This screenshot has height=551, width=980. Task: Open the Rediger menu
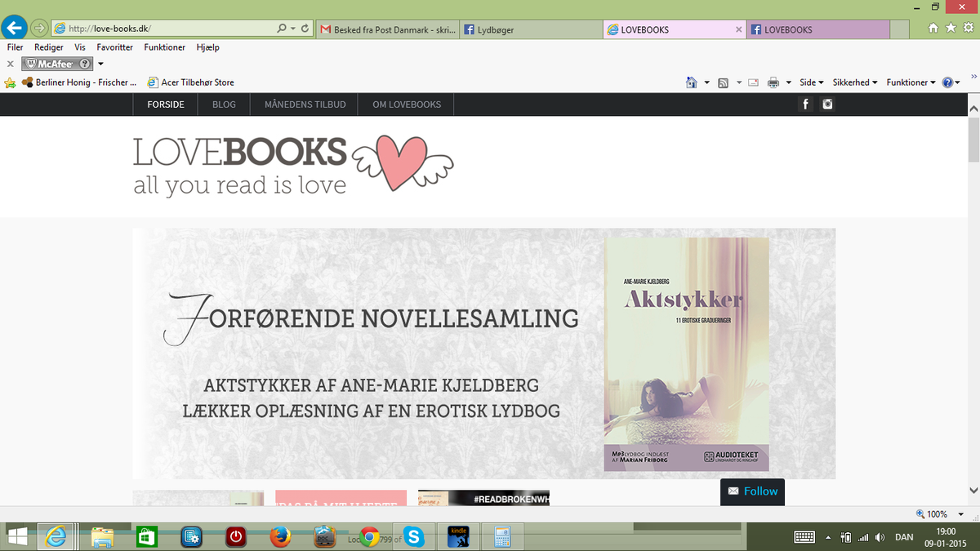coord(49,47)
